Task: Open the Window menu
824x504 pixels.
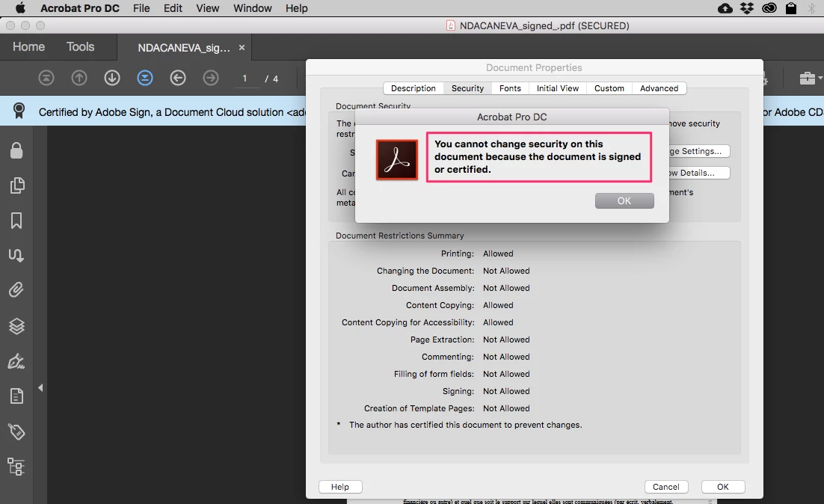Action: point(253,8)
